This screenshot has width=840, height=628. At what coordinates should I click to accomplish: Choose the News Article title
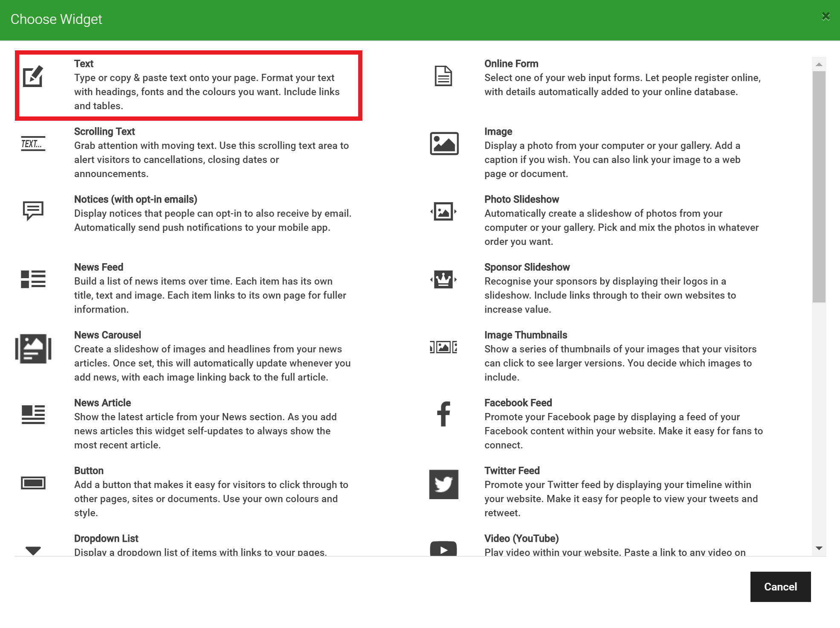(102, 403)
